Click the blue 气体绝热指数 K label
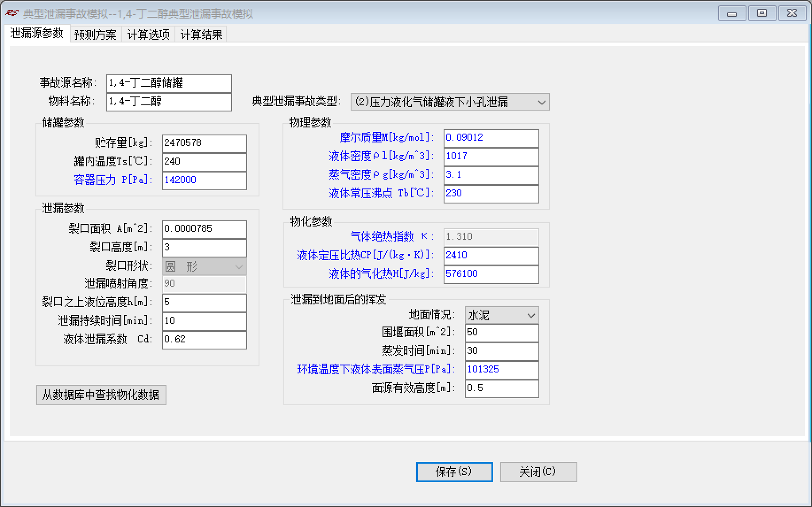 [392, 236]
